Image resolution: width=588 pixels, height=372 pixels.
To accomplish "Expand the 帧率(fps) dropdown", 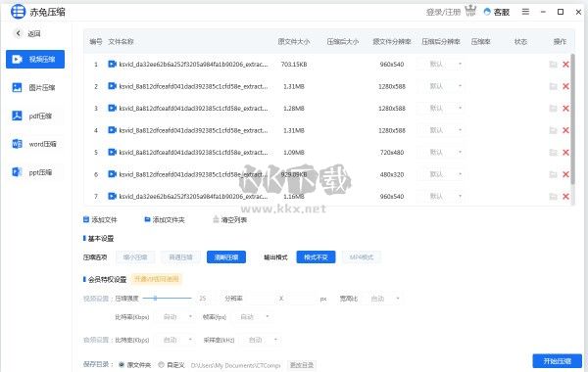I will pos(252,317).
